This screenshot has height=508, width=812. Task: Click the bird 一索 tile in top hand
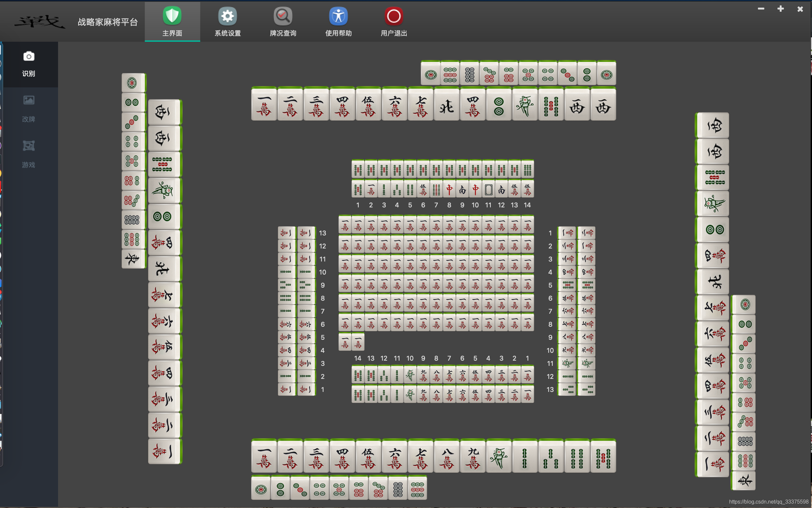(x=525, y=105)
